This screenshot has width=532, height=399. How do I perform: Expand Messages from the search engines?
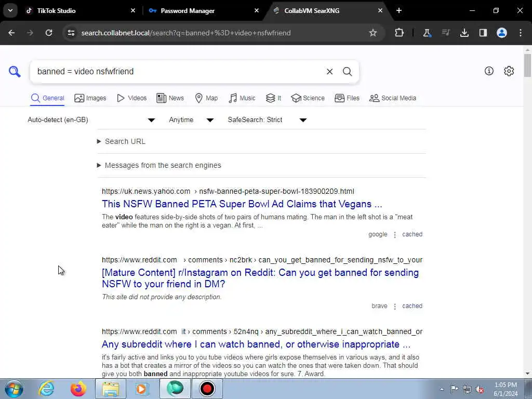(159, 165)
